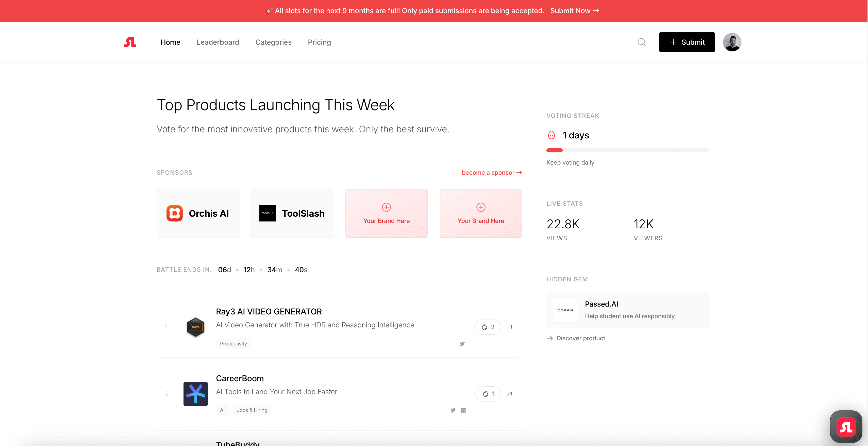
Task: Click the 12K viewers stat
Action: point(648,229)
